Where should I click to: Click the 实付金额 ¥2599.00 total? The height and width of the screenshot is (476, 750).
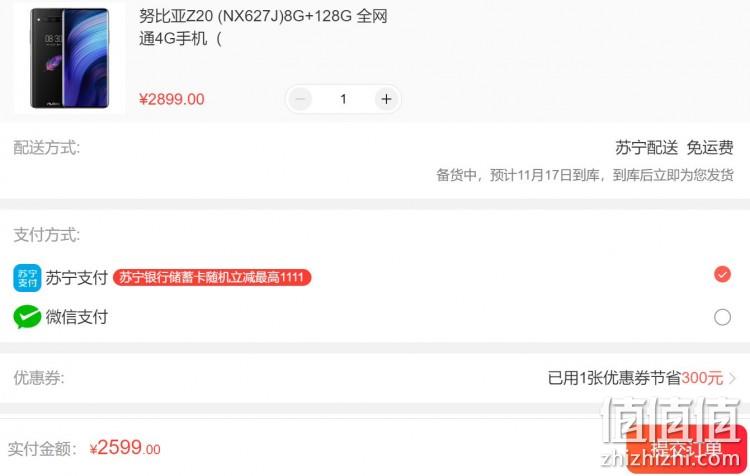[x=84, y=448]
